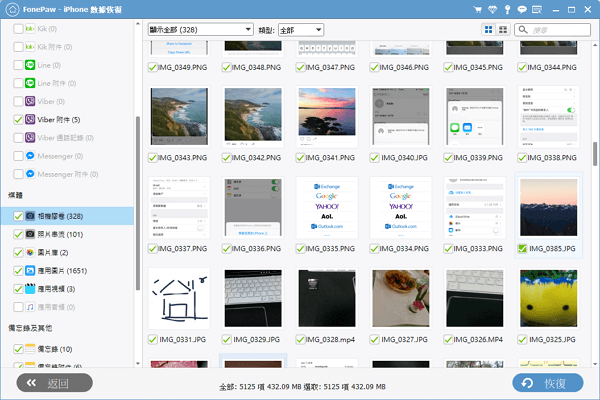Switch to list detail view
The width and height of the screenshot is (600, 400).
pos(503,30)
